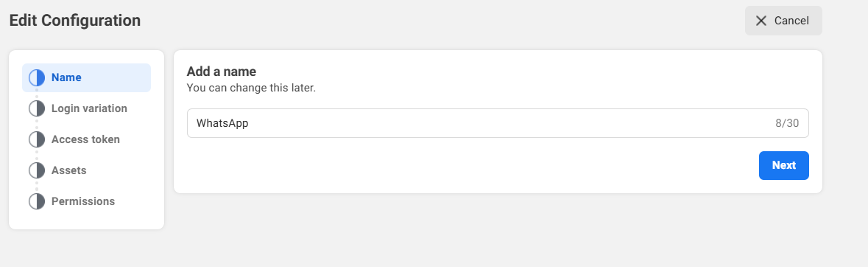Click the Permissions step progress icon

tap(37, 201)
